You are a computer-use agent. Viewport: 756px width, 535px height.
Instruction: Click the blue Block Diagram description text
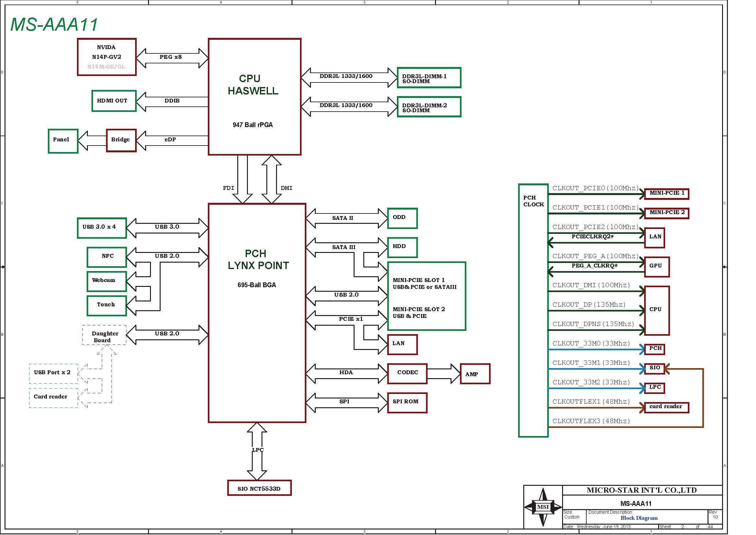click(x=639, y=518)
